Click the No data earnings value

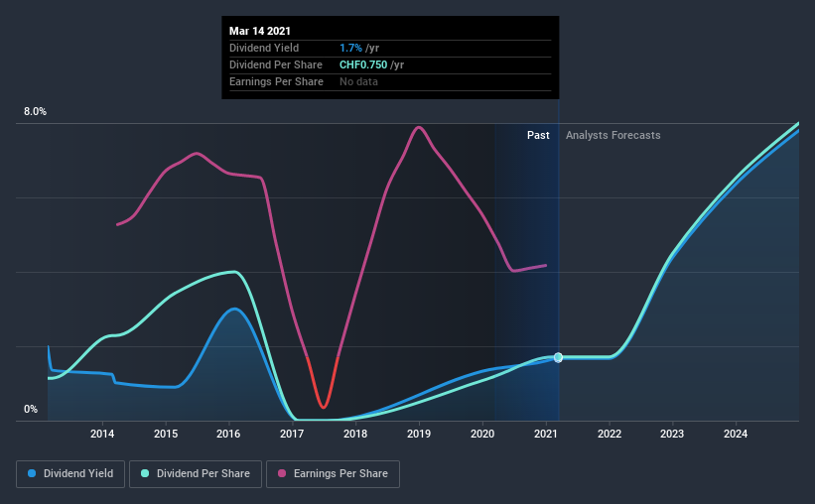pos(358,81)
